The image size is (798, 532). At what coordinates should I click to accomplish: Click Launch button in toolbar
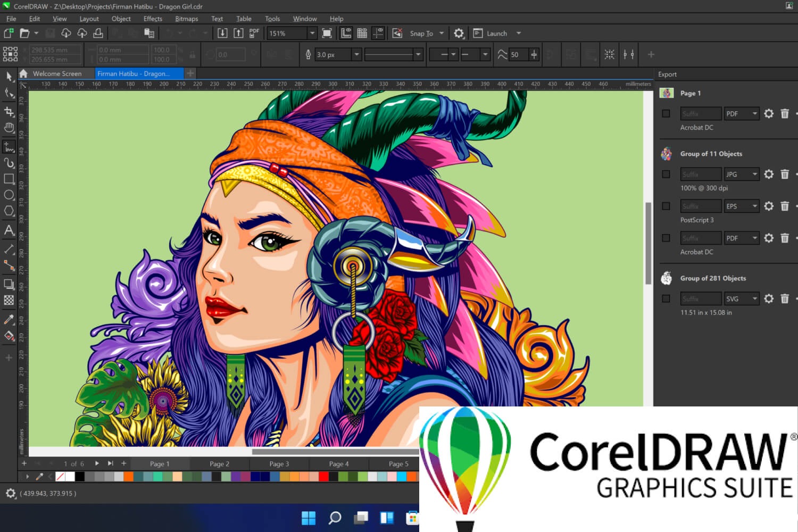pos(491,33)
